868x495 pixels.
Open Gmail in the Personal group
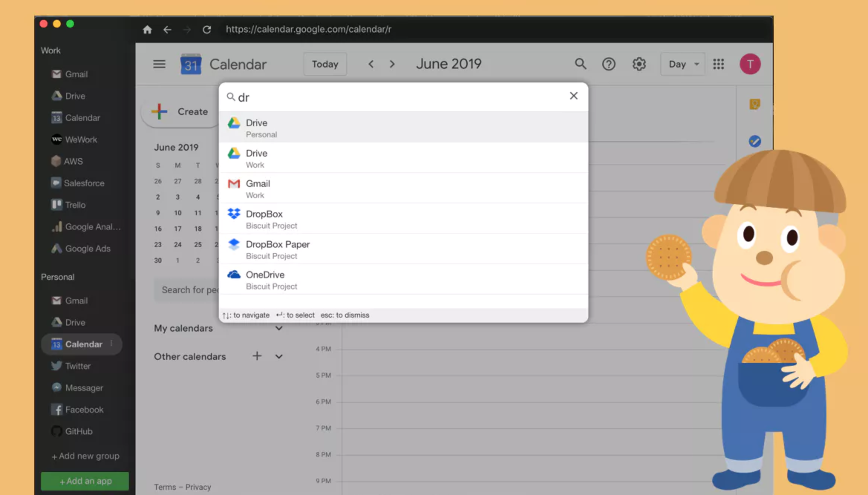pyautogui.click(x=70, y=301)
